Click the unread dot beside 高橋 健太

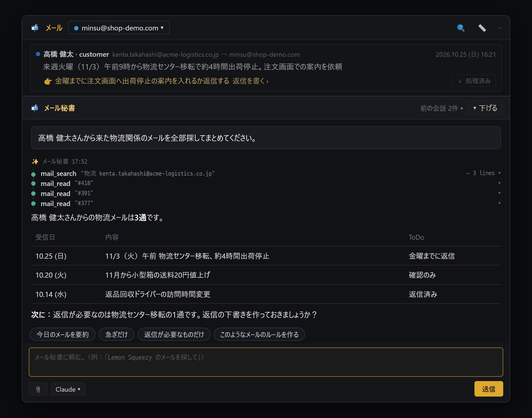38,54
